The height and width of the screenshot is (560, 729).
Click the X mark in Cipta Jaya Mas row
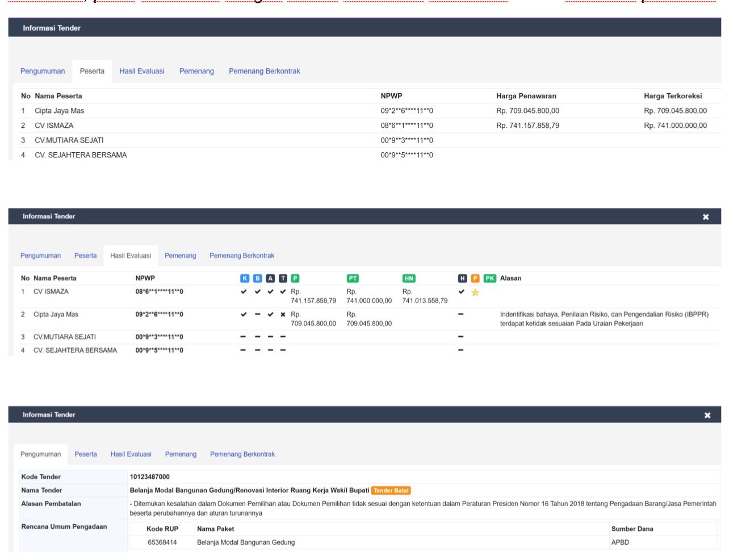point(283,314)
